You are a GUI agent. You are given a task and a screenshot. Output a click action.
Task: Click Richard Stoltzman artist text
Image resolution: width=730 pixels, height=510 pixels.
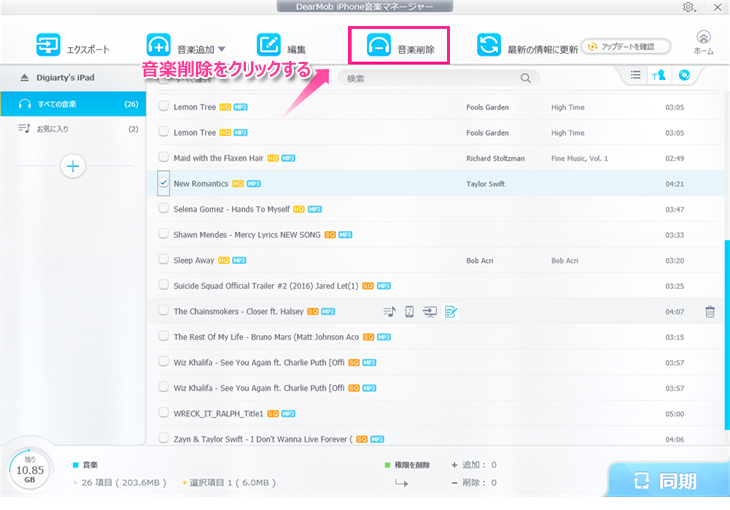coord(495,158)
